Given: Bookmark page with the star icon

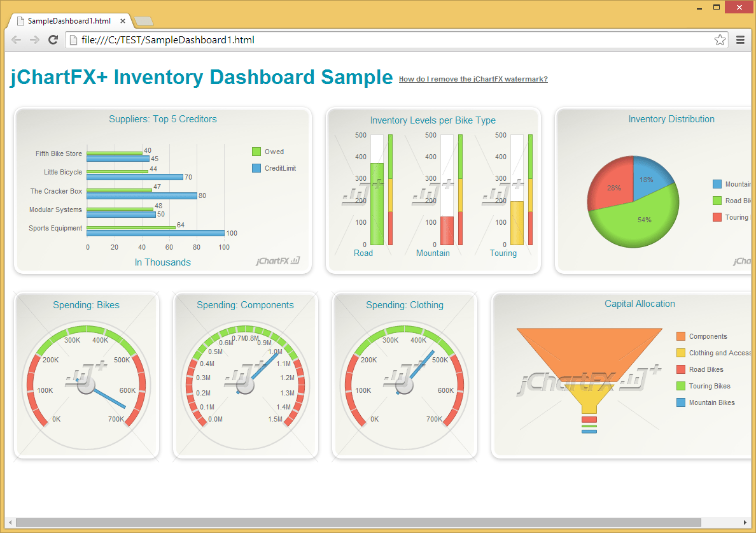Looking at the screenshot, I should point(720,40).
